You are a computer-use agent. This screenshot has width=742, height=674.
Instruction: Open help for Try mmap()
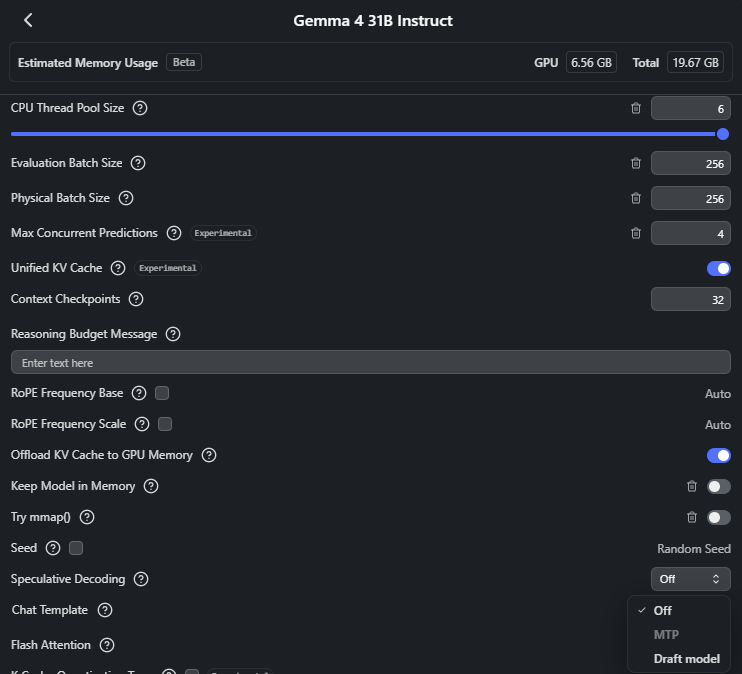pyautogui.click(x=87, y=517)
